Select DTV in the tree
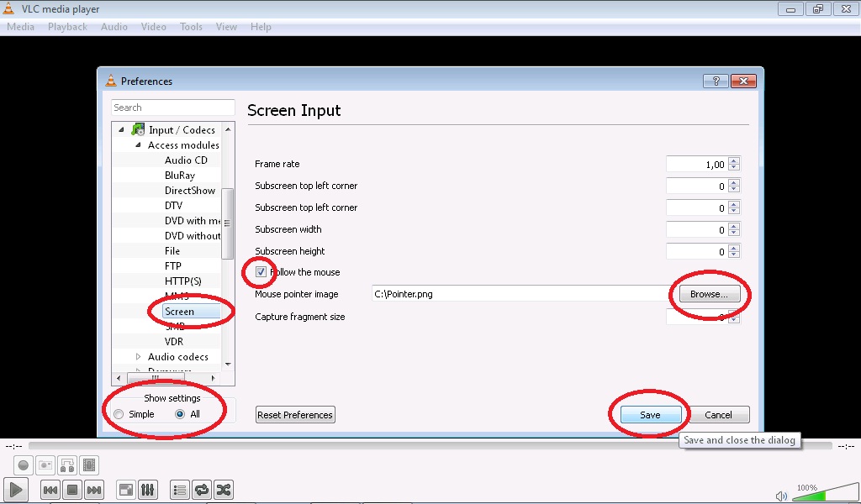Screen dimensions: 861x504 pos(173,205)
